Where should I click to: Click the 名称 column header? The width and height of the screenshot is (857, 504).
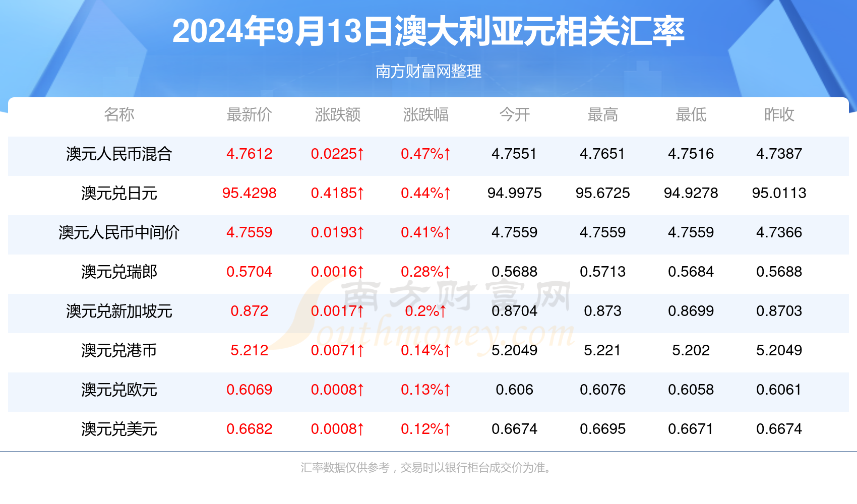click(120, 115)
